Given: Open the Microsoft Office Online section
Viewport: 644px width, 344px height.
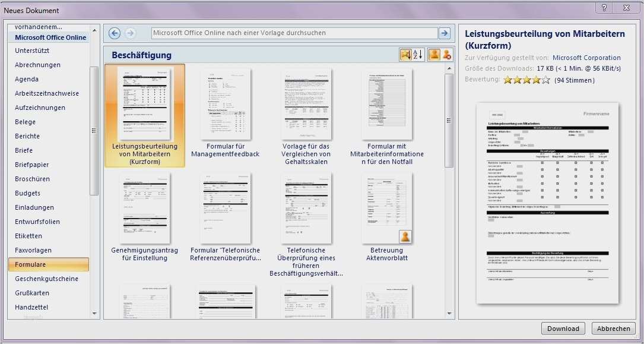Looking at the screenshot, I should (x=50, y=37).
